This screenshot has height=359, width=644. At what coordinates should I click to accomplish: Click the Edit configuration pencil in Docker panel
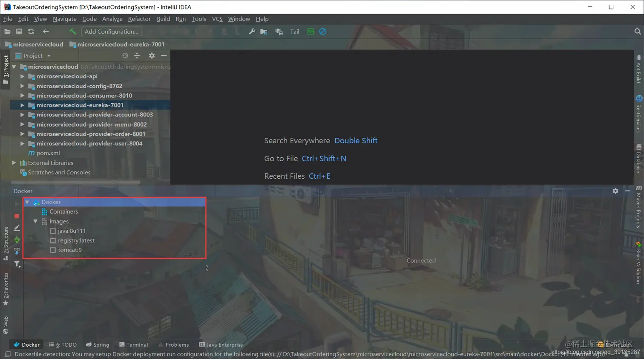(x=17, y=228)
